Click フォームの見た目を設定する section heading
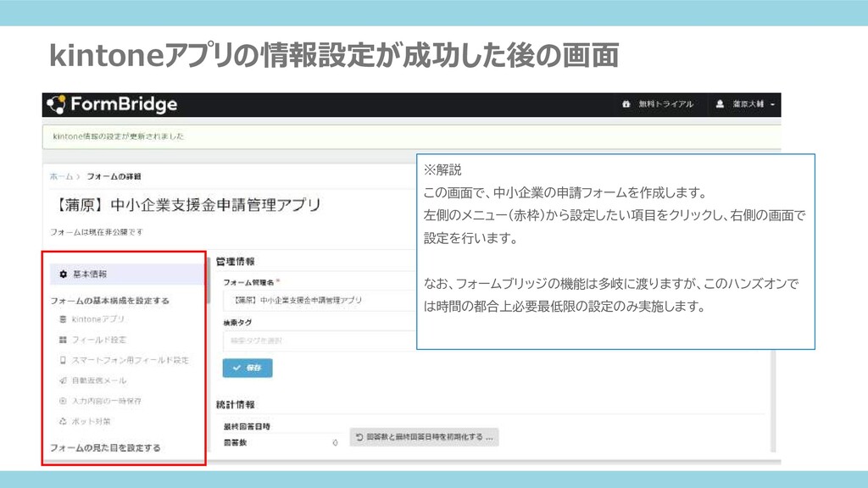 [105, 447]
